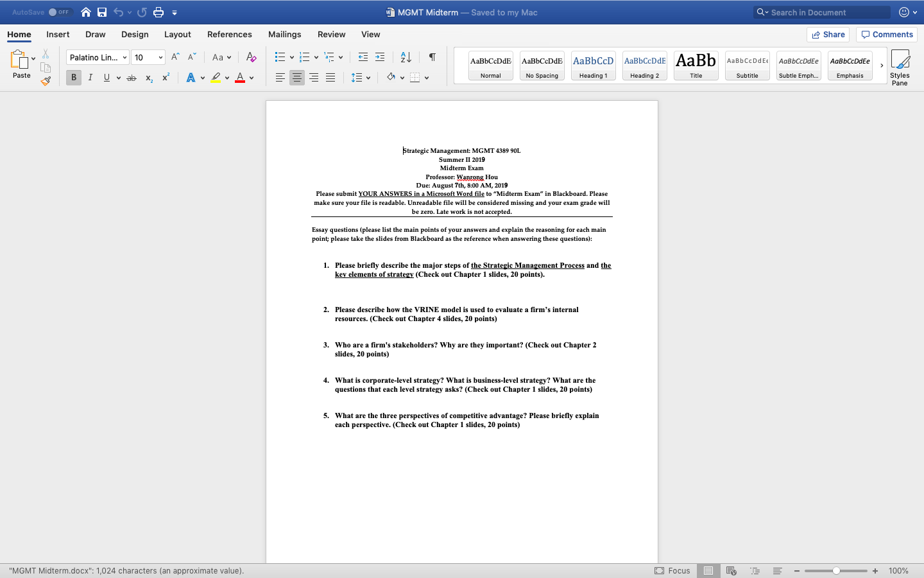Apply yellow text highlight color

(216, 78)
